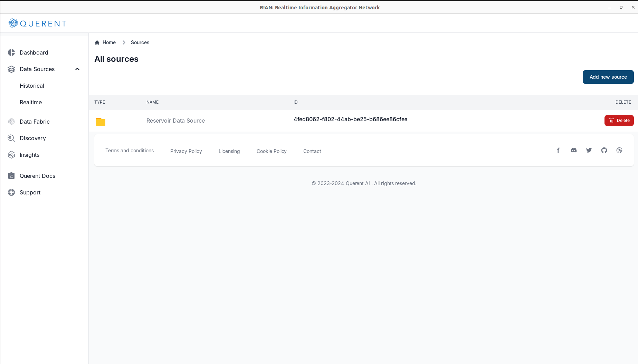
Task: Click the Querent AI copyright link
Action: [x=358, y=183]
